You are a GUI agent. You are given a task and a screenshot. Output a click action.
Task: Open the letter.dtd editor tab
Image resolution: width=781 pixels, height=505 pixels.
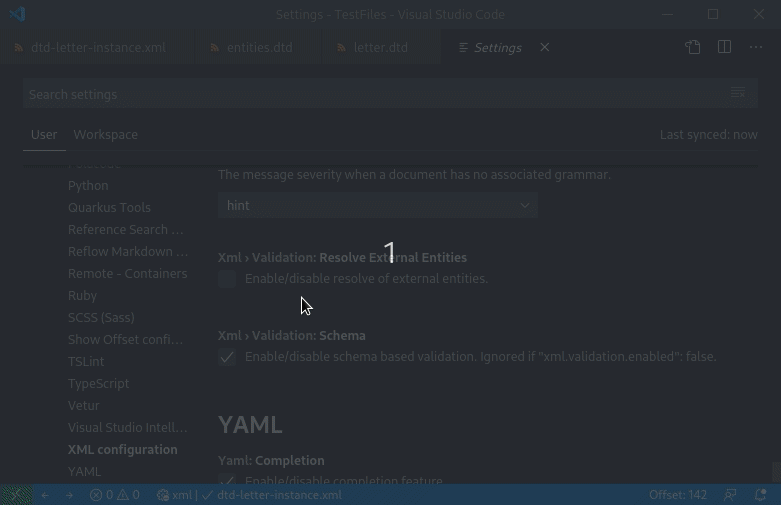380,47
